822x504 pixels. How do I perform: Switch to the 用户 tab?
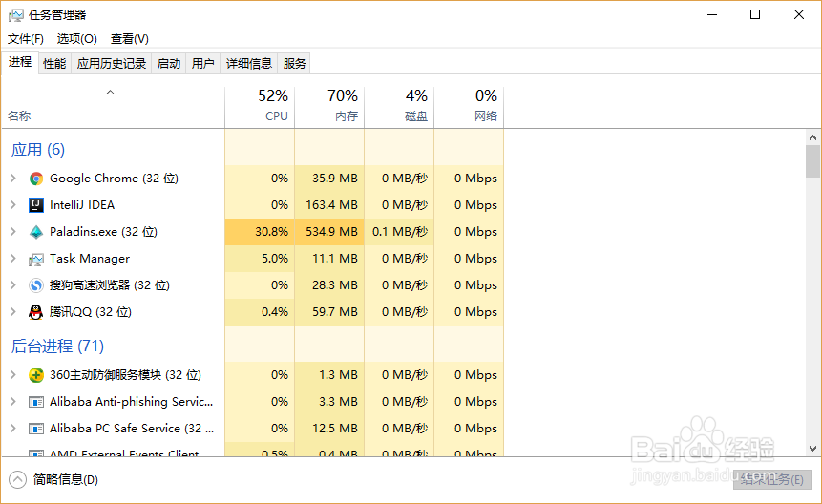pyautogui.click(x=203, y=64)
